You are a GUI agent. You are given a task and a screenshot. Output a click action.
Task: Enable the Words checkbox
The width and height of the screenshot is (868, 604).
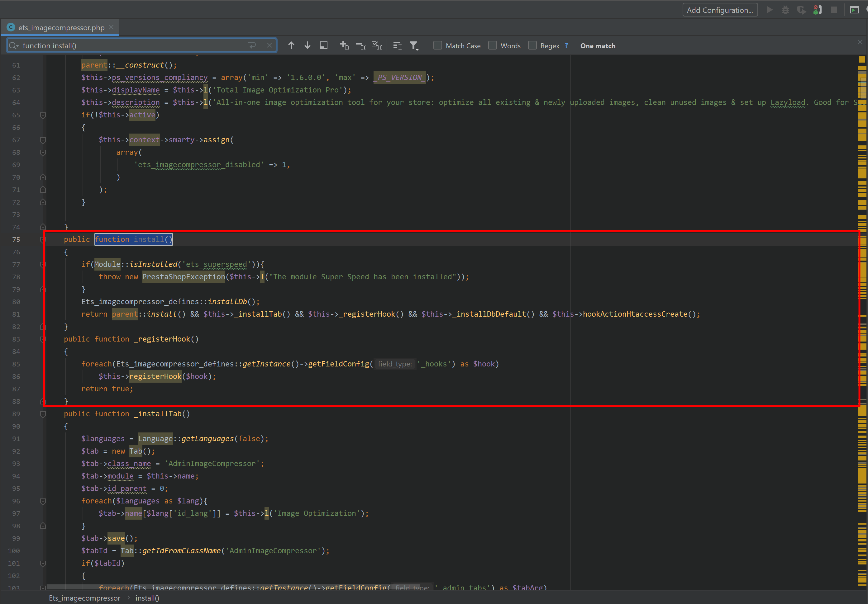[x=492, y=45]
